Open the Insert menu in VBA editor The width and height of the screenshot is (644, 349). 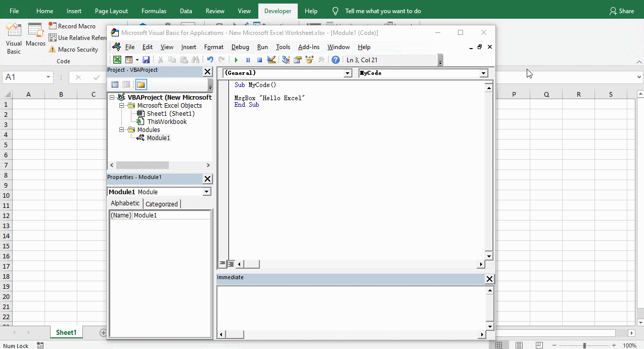coord(189,47)
